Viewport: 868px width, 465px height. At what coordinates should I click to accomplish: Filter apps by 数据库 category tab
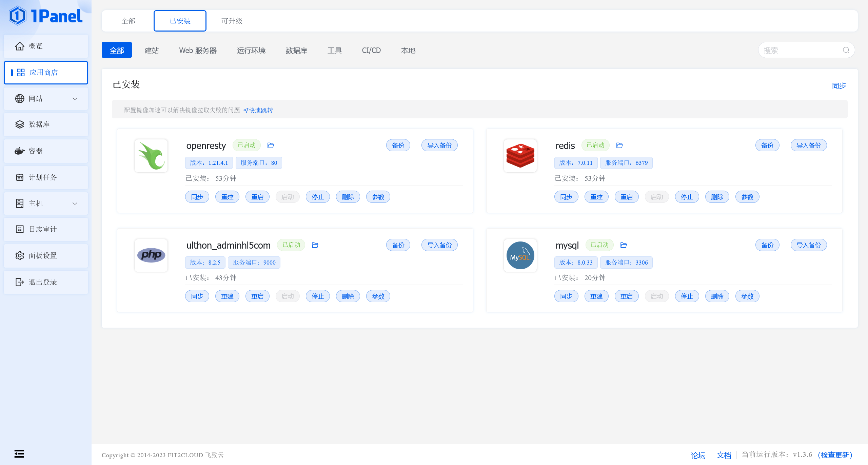(296, 50)
